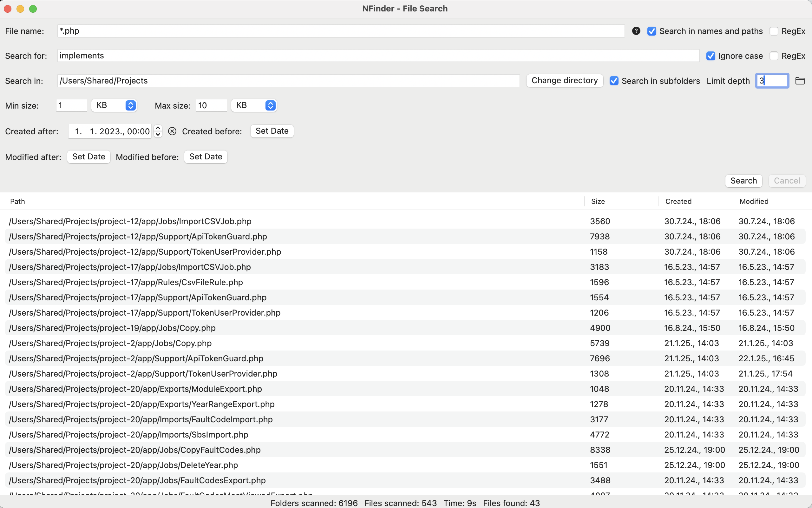This screenshot has height=508, width=812.
Task: Select project-2 TokenUserProvider.php row
Action: 405,374
